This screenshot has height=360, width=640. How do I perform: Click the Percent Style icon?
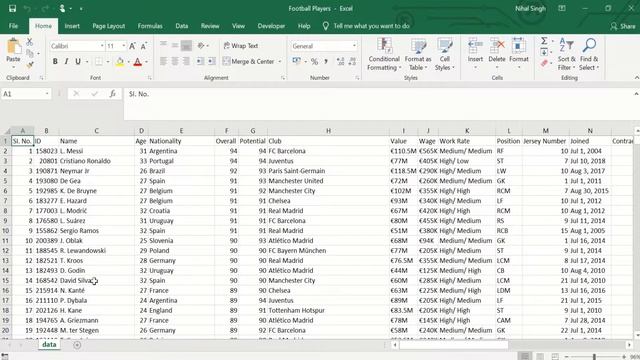click(314, 62)
